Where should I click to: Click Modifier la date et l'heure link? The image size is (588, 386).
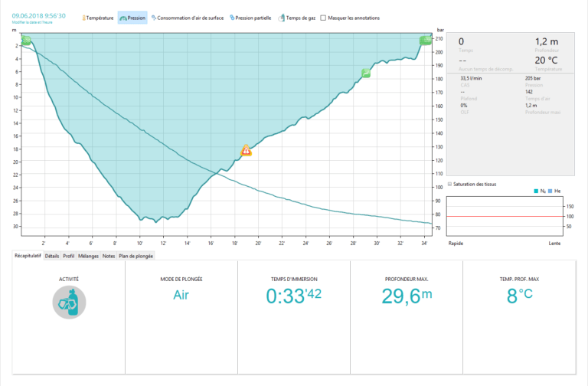click(32, 23)
